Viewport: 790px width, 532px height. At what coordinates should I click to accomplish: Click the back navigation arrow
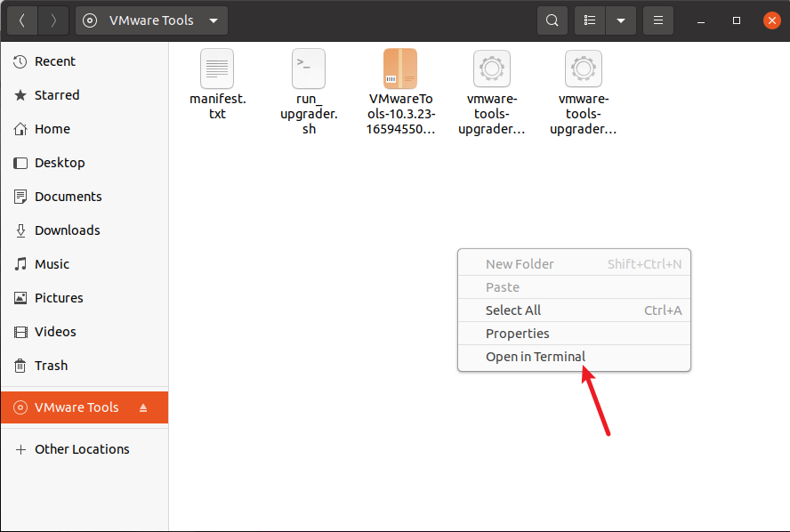tap(21, 20)
